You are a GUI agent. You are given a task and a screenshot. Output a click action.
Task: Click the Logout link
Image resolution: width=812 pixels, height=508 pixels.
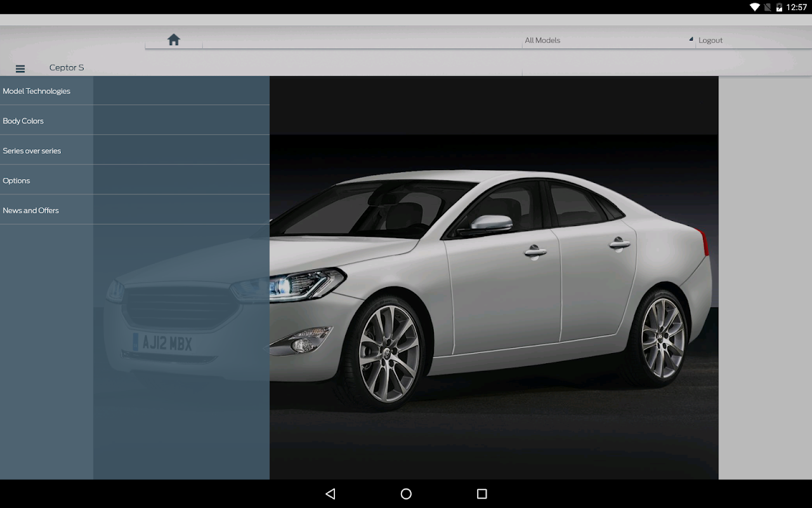click(710, 40)
